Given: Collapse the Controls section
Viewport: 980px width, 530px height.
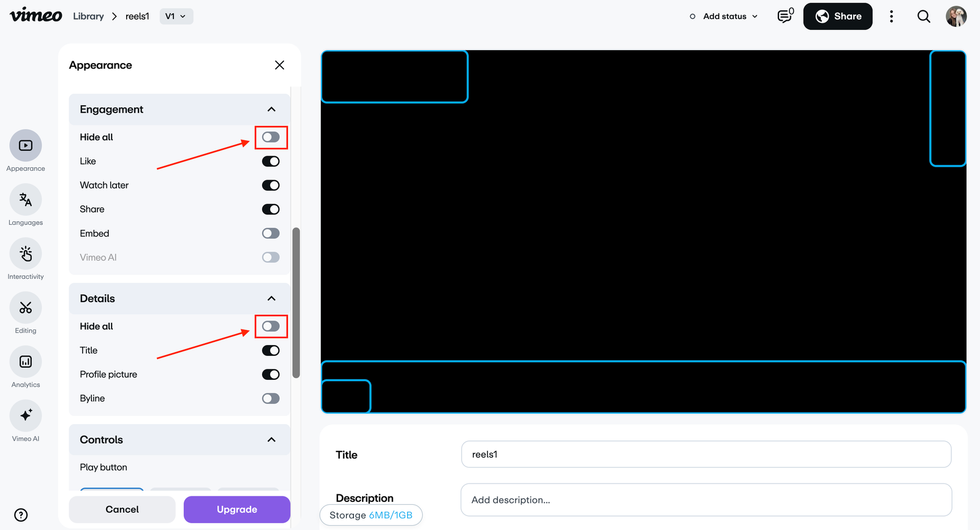Looking at the screenshot, I should 271,440.
